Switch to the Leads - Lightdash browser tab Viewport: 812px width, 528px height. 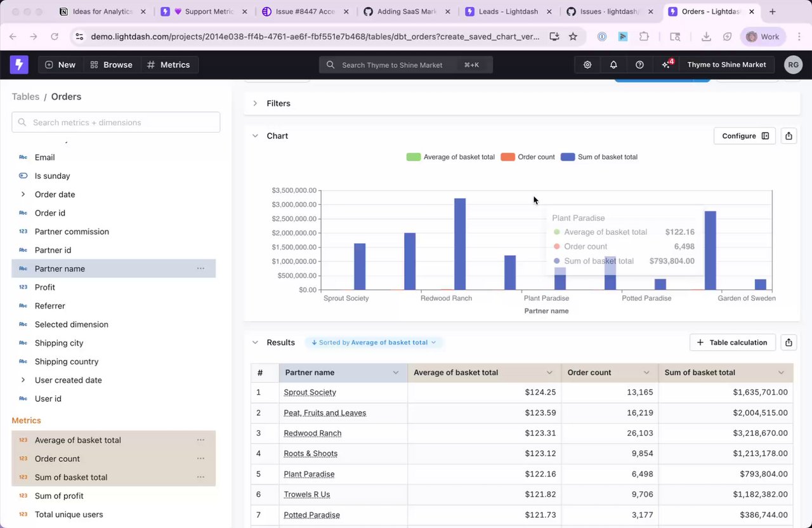[509, 11]
